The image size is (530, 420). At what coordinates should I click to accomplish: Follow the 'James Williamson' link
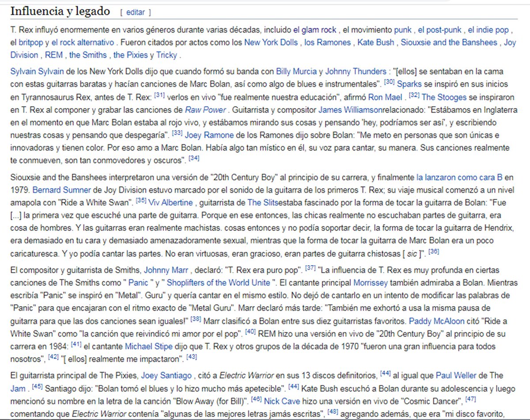[x=350, y=110]
